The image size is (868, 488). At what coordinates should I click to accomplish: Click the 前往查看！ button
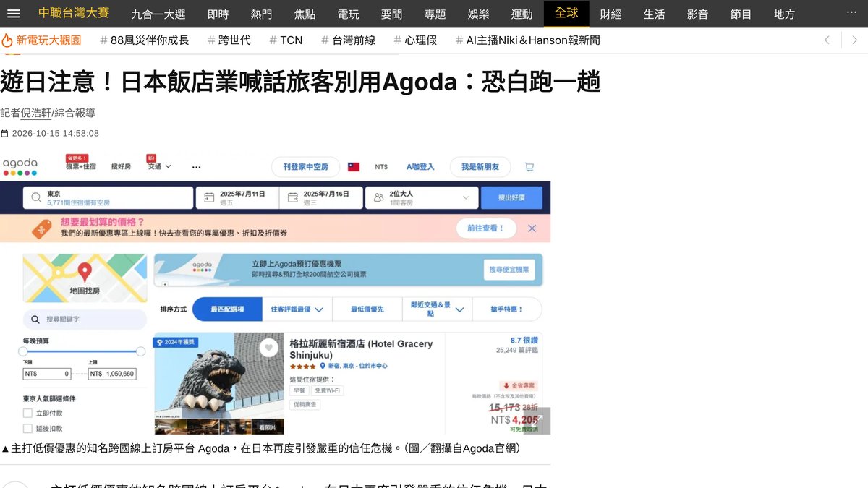pyautogui.click(x=486, y=228)
